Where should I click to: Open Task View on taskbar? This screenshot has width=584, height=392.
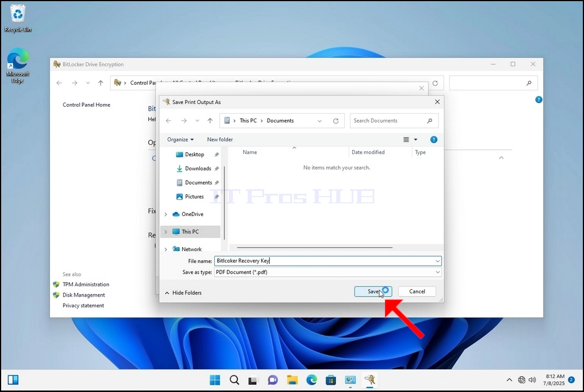pyautogui.click(x=253, y=380)
